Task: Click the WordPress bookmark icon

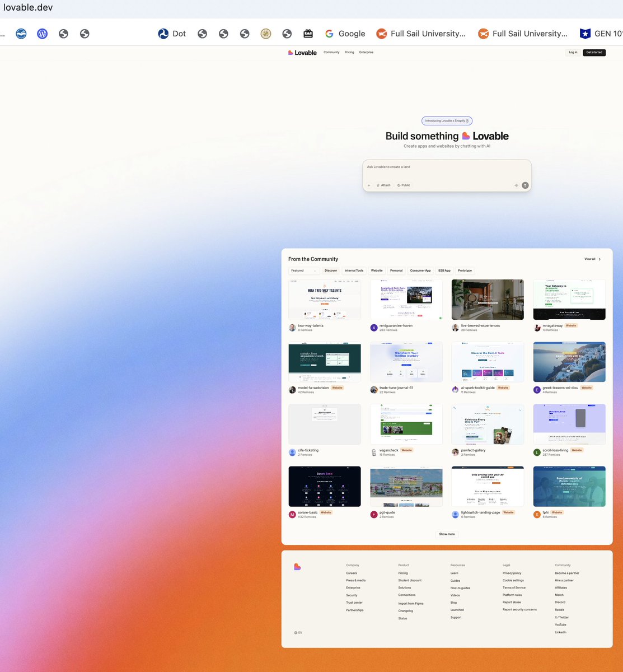Action: click(x=43, y=34)
